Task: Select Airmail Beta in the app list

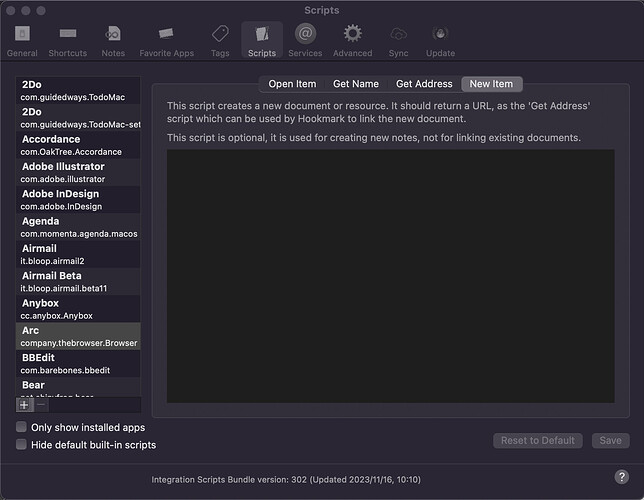Action: click(x=78, y=281)
